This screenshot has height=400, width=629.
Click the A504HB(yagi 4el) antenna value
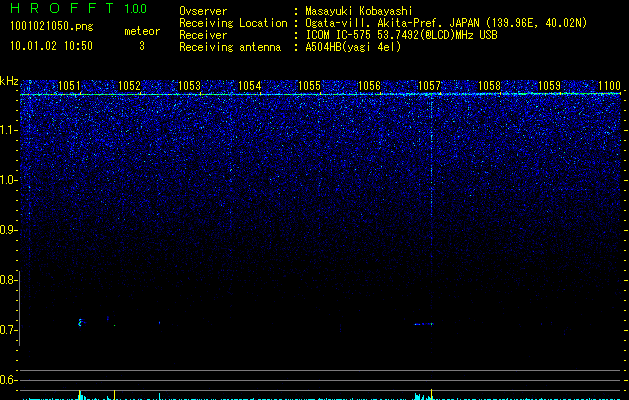(x=353, y=47)
